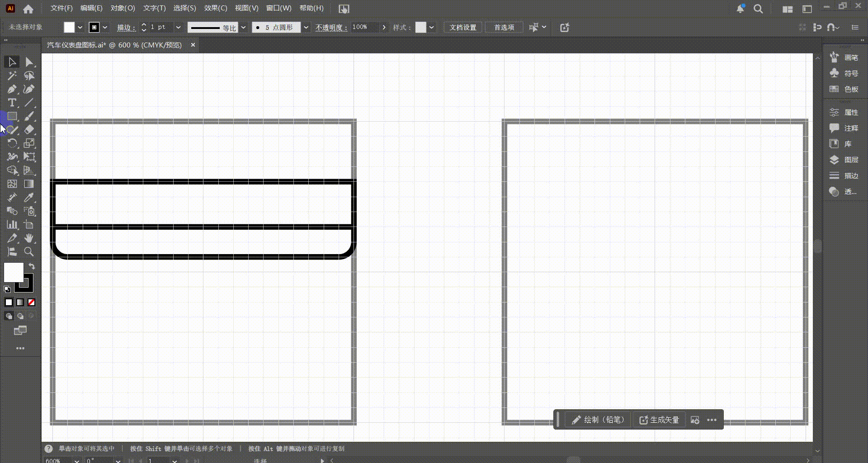This screenshot has height=463, width=868.
Task: Select the Pen tool
Action: (12, 89)
